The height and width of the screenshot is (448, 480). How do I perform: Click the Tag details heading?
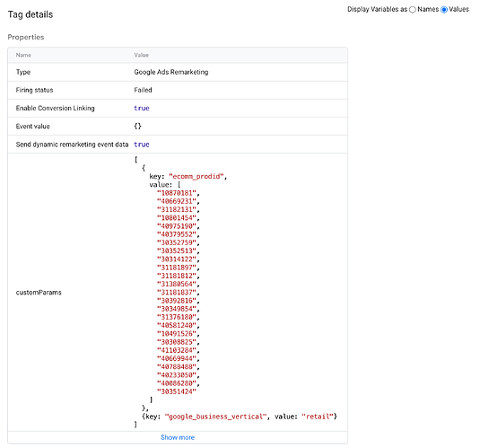coord(31,14)
